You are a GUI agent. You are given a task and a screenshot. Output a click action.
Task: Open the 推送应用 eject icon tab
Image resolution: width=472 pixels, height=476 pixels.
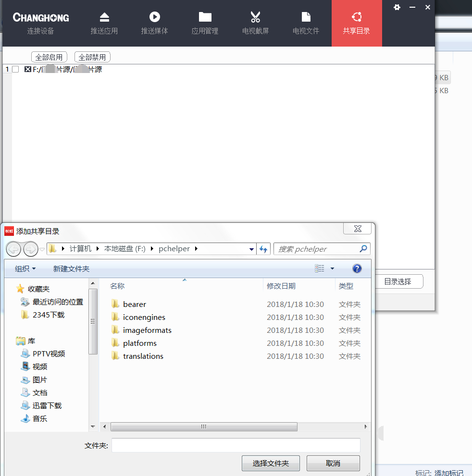(x=104, y=24)
